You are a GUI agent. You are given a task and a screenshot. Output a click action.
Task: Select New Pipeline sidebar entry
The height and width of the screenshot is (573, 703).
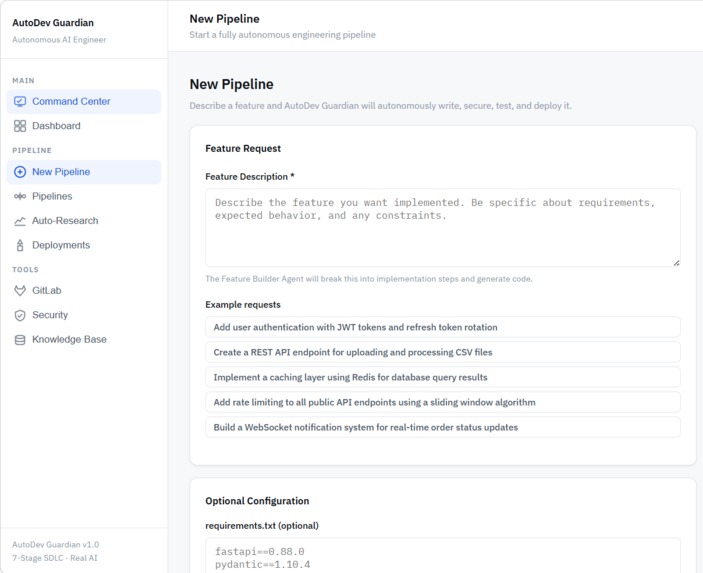pos(84,172)
